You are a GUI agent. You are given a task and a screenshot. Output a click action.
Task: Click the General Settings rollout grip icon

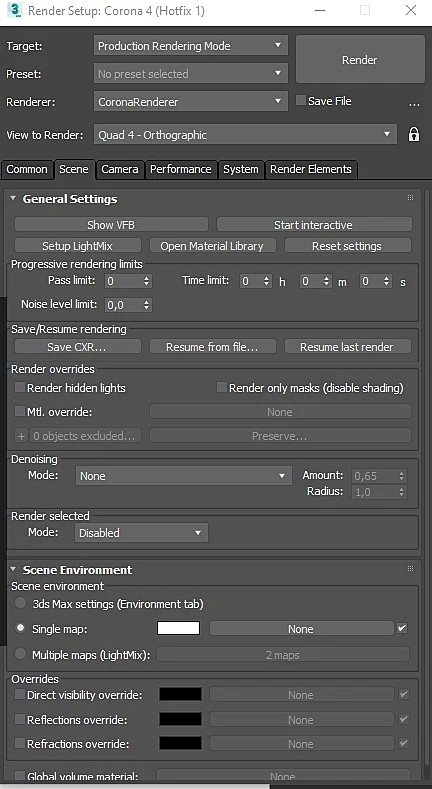pos(410,198)
